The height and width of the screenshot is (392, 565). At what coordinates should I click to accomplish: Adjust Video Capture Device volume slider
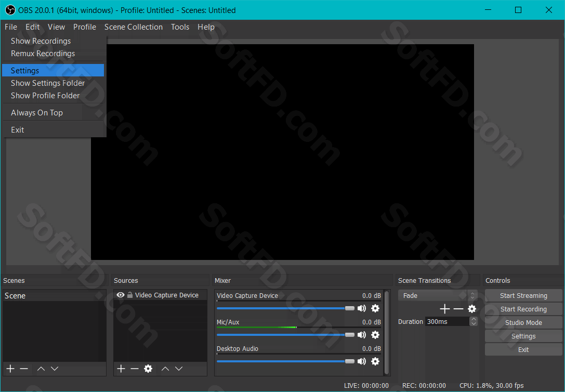pyautogui.click(x=285, y=308)
